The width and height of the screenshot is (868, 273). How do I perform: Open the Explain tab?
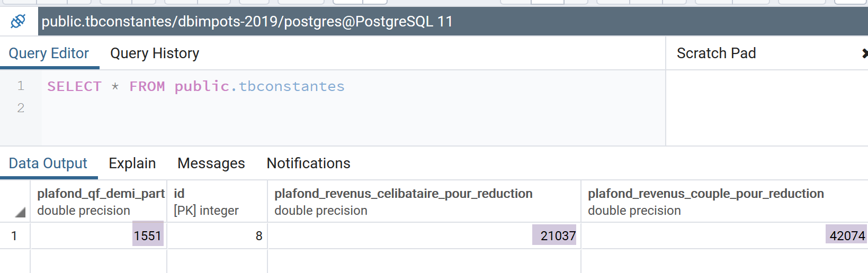tap(132, 163)
